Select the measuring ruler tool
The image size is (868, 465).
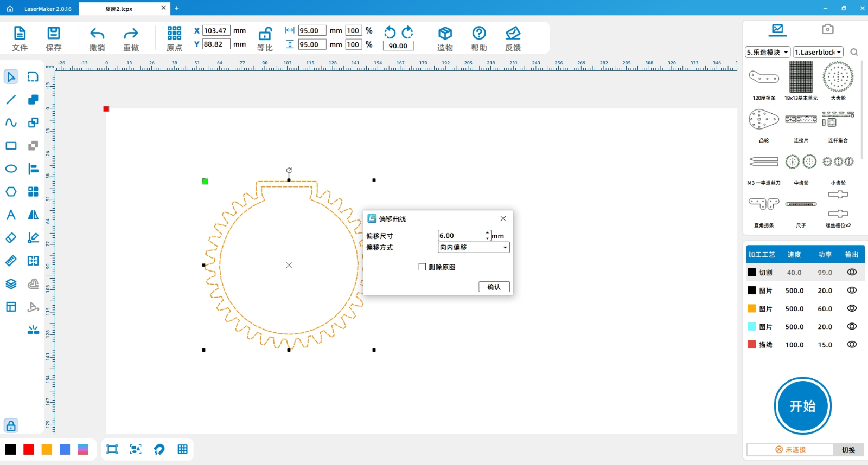coord(11,261)
